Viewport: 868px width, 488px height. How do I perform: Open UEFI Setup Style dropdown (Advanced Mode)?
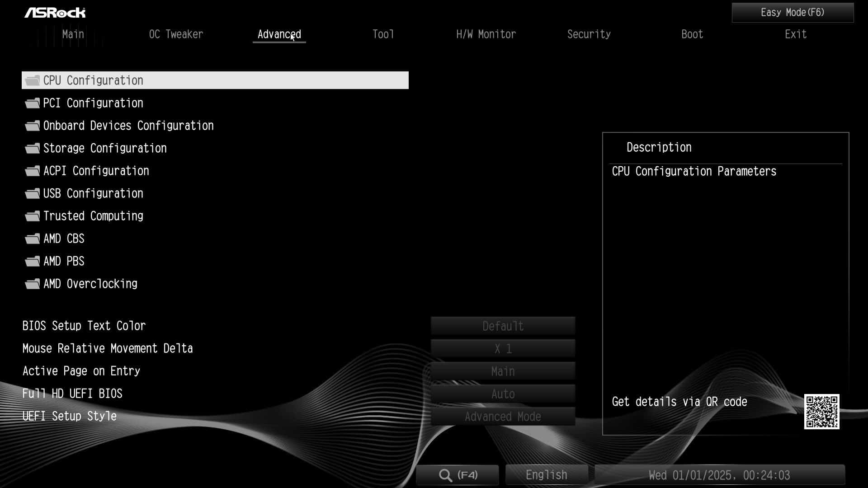503,416
